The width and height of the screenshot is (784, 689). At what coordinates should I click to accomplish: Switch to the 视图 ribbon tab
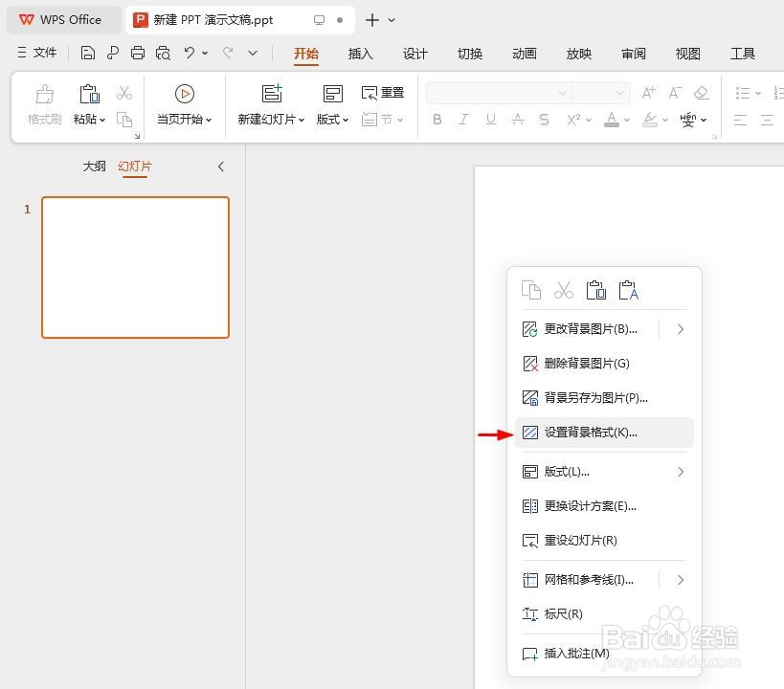pyautogui.click(x=688, y=53)
